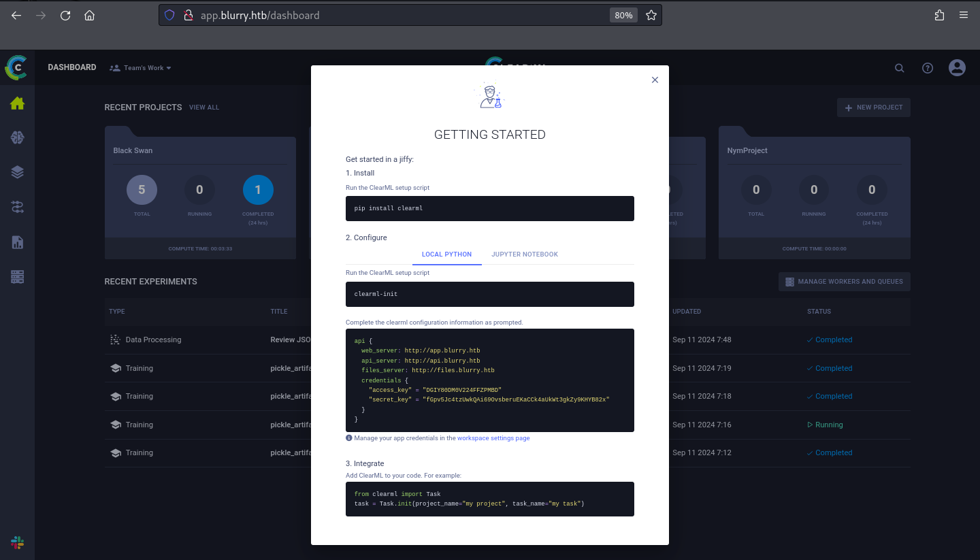This screenshot has width=980, height=560.
Task: Click the Training icon in the 7:19 row
Action: pos(115,368)
